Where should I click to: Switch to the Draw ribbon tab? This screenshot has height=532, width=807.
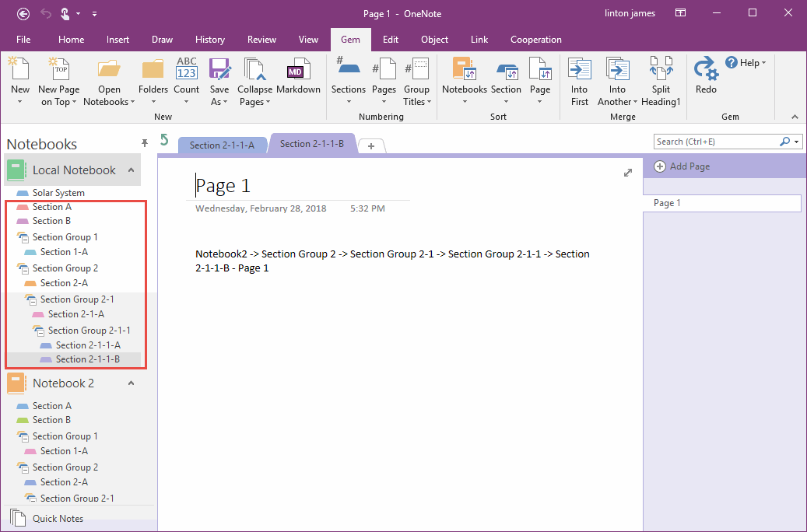162,40
